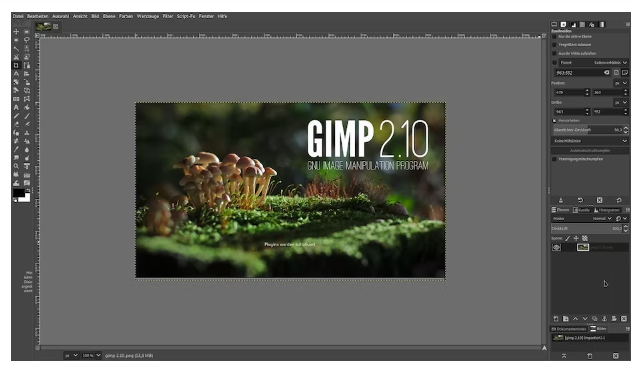Uncheck the 'Hervorheben' checkbox
The image size is (635, 365).
(x=554, y=121)
